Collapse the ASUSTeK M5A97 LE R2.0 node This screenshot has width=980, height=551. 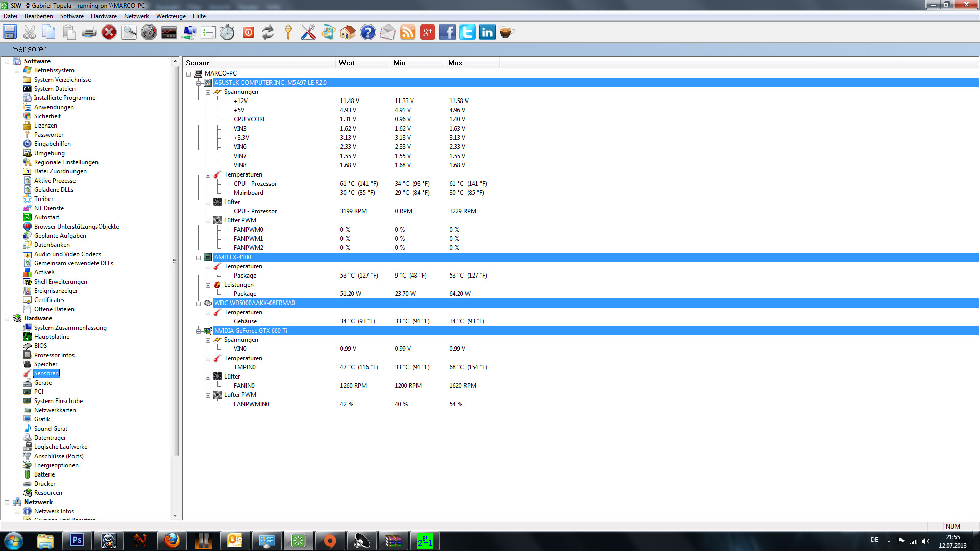pos(199,83)
